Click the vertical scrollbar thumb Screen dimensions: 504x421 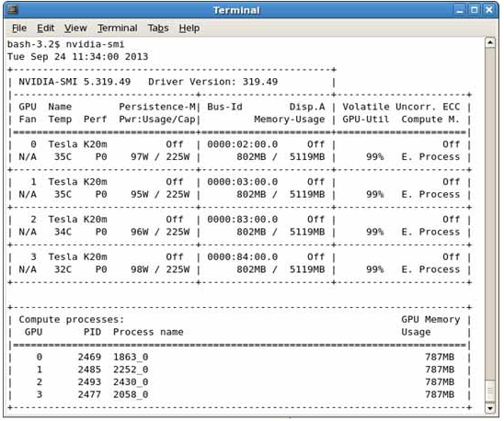[x=490, y=391]
